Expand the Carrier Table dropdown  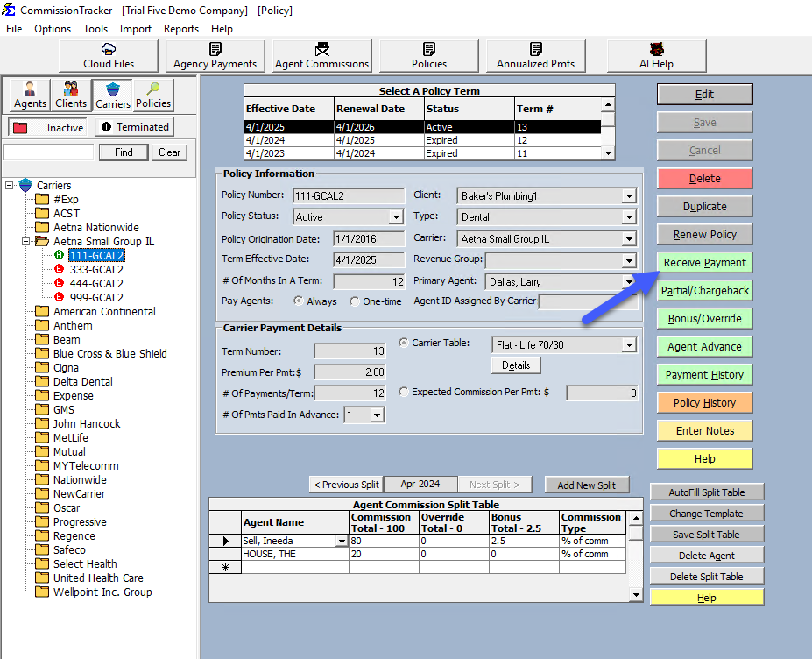point(628,345)
